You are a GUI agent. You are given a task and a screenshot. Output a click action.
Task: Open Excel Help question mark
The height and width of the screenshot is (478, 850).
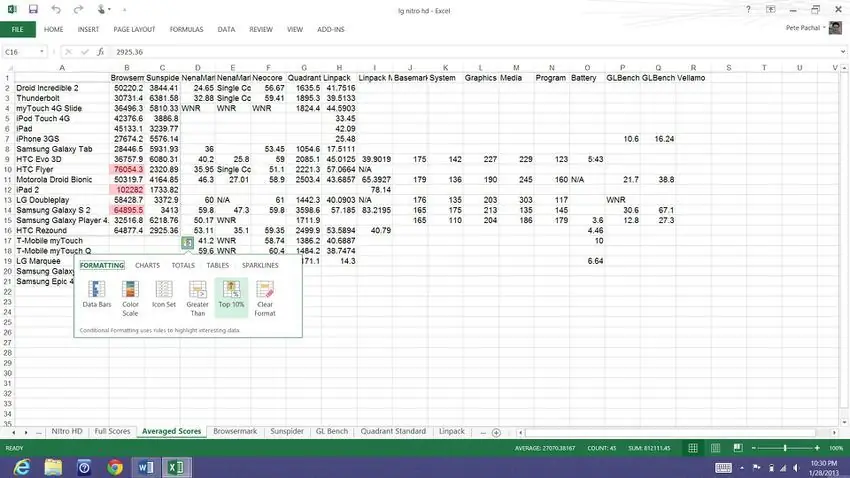[748, 9]
